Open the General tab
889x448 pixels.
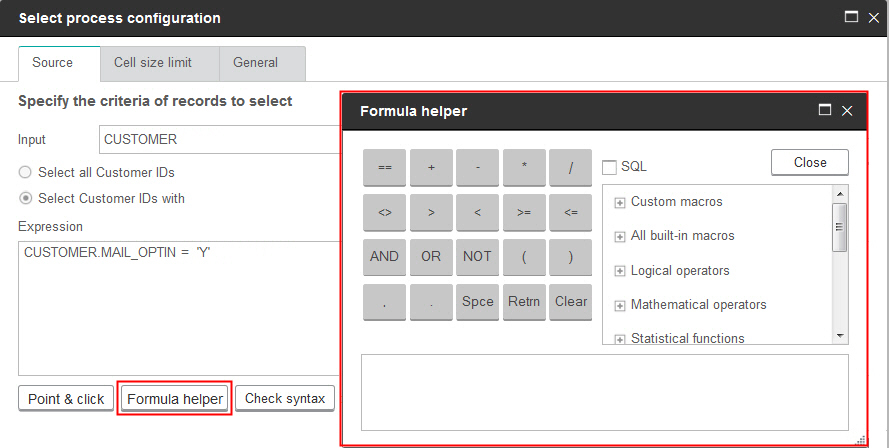(255, 62)
